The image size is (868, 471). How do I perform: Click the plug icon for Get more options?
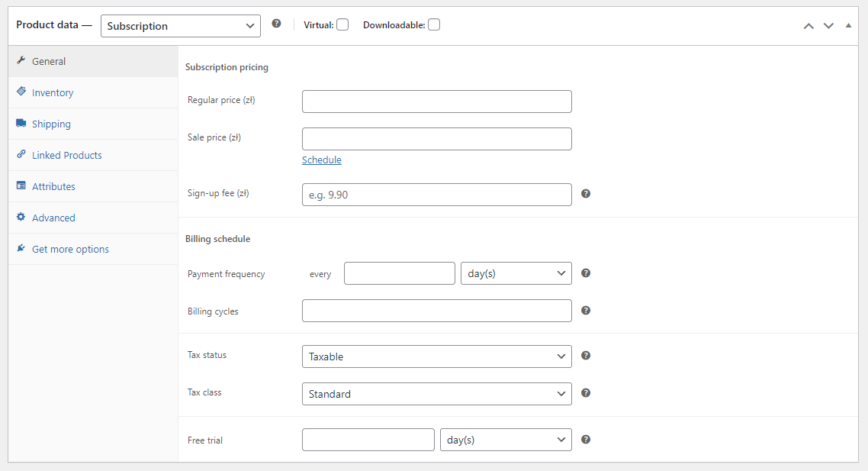click(x=21, y=248)
